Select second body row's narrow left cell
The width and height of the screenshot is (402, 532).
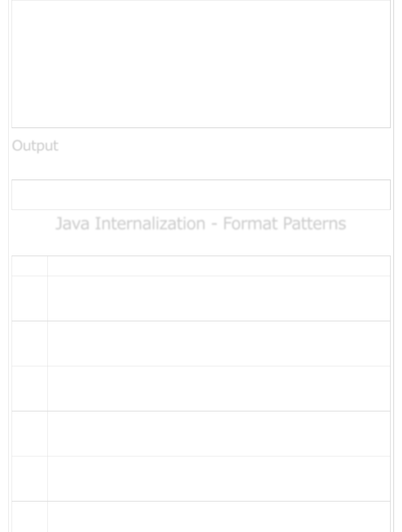click(x=30, y=343)
